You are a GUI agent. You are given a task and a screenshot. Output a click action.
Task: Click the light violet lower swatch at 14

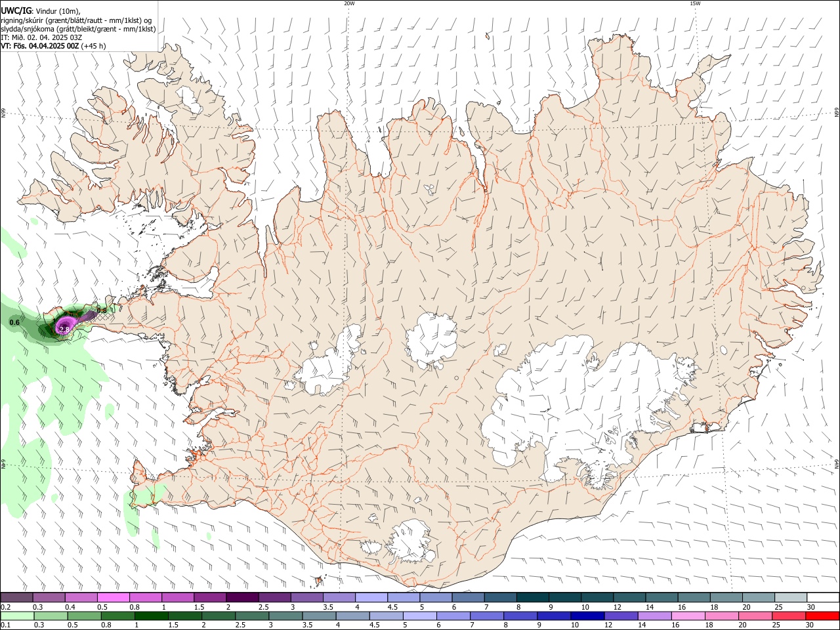coord(654,616)
